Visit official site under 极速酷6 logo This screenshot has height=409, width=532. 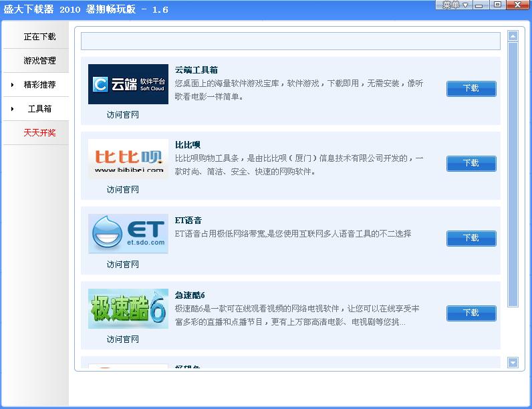(x=123, y=339)
